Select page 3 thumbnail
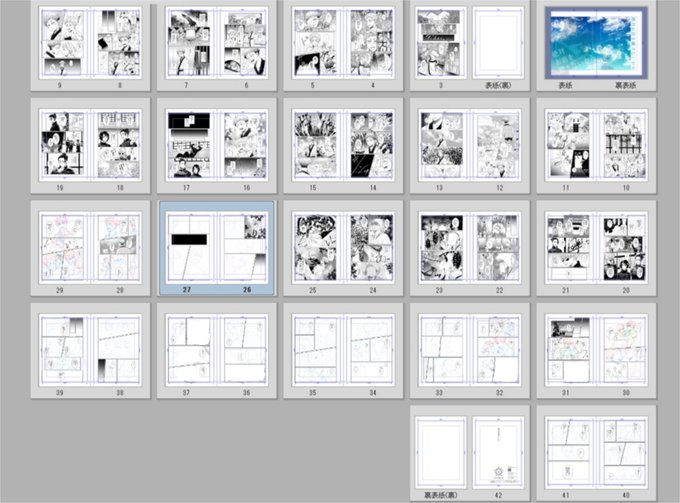Viewport: 680px width, 503px height. (441, 42)
